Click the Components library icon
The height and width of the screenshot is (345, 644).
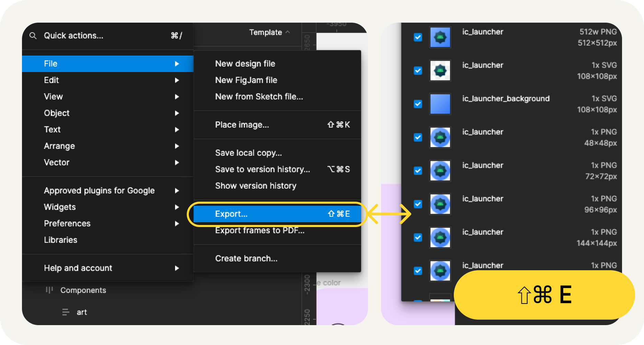pyautogui.click(x=49, y=290)
